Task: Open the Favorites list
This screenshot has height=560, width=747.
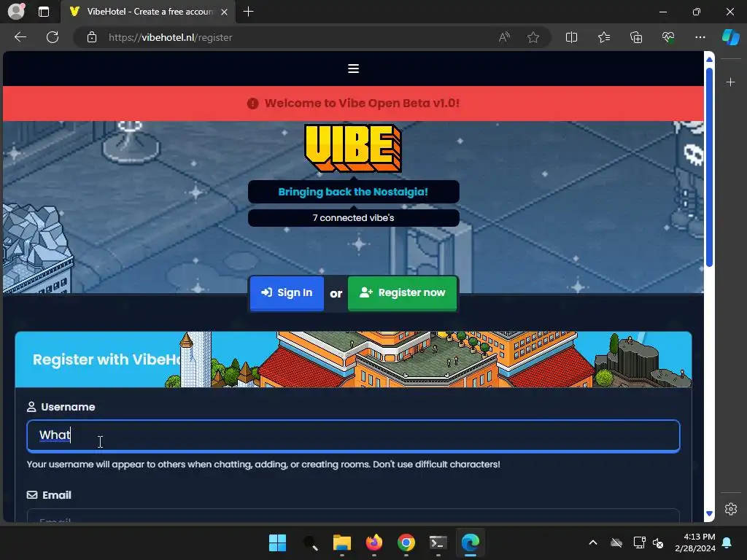Action: (603, 37)
